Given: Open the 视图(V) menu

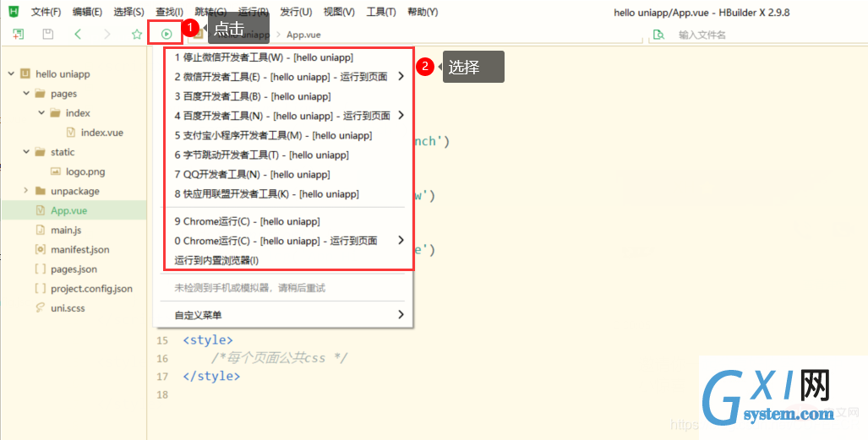Looking at the screenshot, I should pyautogui.click(x=339, y=12).
